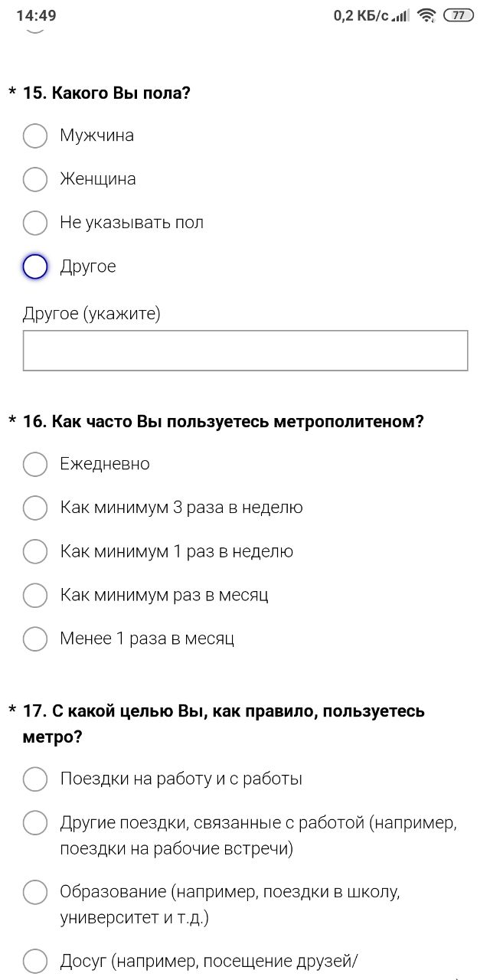Pick the Другое gender option

pyautogui.click(x=35, y=266)
